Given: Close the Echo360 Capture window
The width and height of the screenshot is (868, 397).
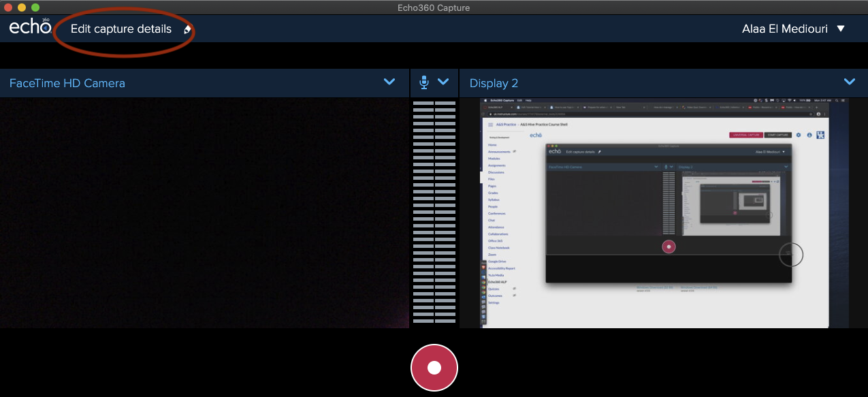Looking at the screenshot, I should (8, 7).
